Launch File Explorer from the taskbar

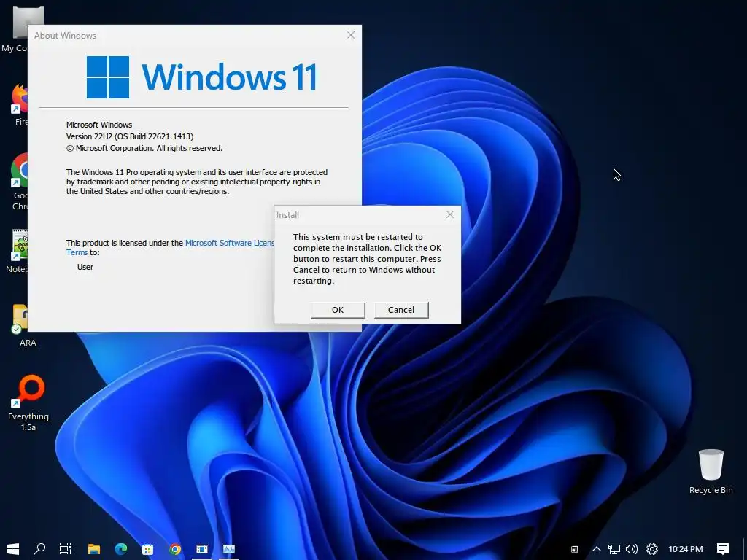(94, 548)
